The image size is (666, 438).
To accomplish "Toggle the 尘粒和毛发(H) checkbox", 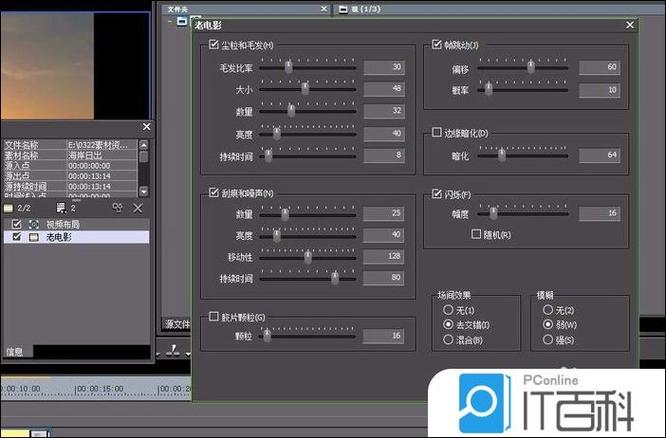I will [214, 44].
